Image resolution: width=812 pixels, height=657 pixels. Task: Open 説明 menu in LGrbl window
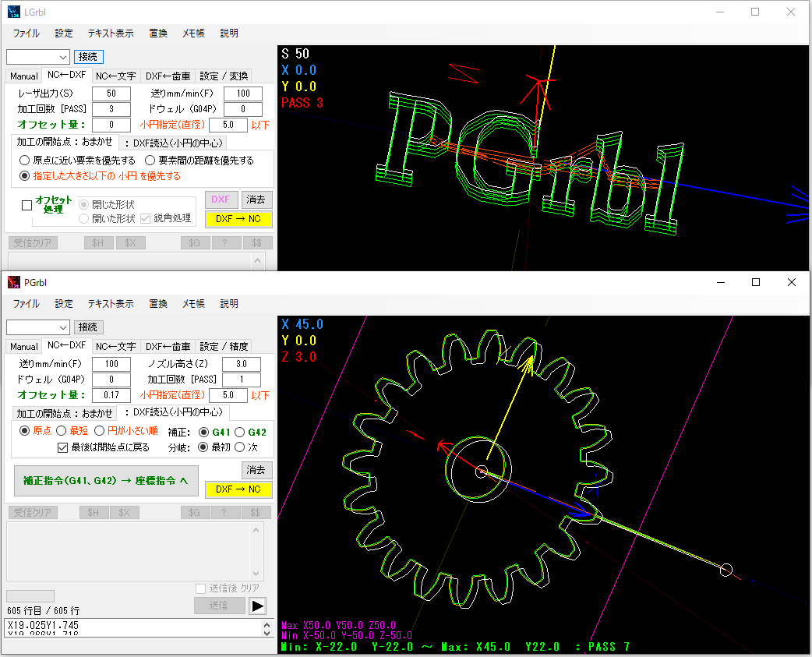(229, 34)
